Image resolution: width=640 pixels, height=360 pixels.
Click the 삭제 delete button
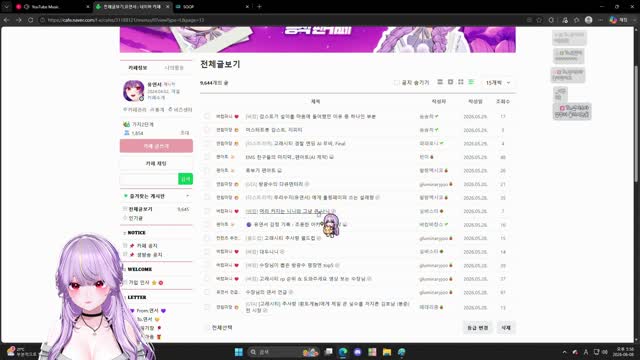506,328
